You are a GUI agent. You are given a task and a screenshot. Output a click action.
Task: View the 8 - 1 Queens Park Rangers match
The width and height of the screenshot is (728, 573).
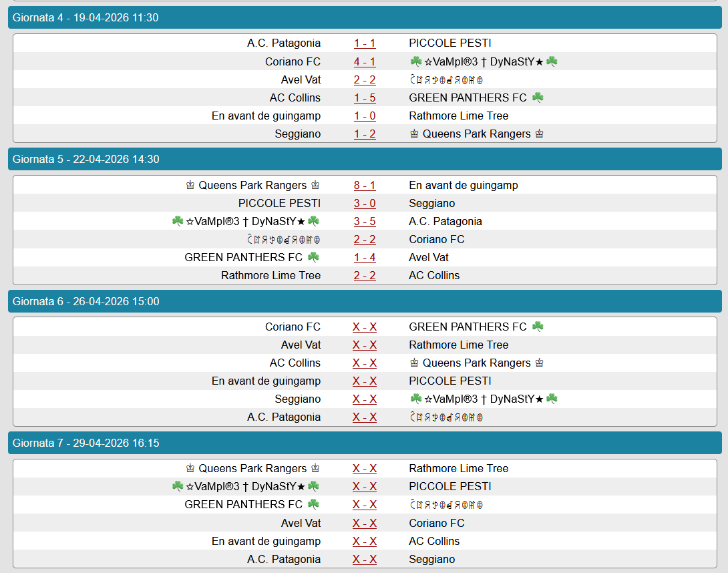pyautogui.click(x=365, y=185)
